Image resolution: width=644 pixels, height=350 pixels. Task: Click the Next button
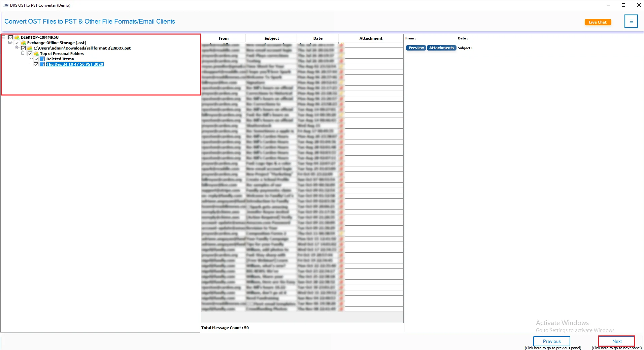617,341
